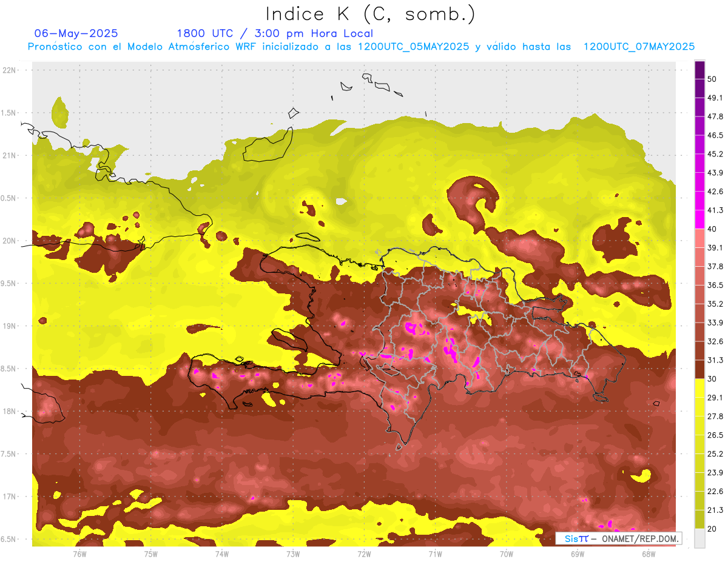The height and width of the screenshot is (562, 728).
Task: Click the colorbar value '32.6'
Action: (x=715, y=341)
